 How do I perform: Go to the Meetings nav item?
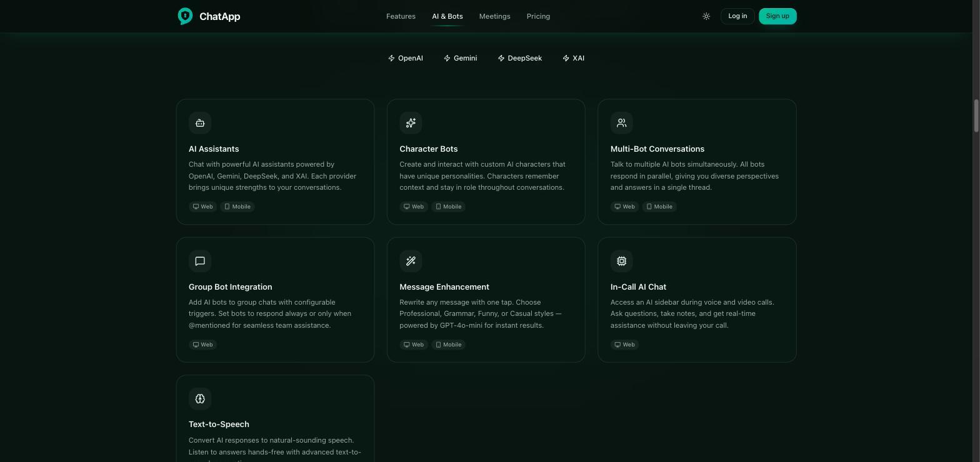coord(494,16)
